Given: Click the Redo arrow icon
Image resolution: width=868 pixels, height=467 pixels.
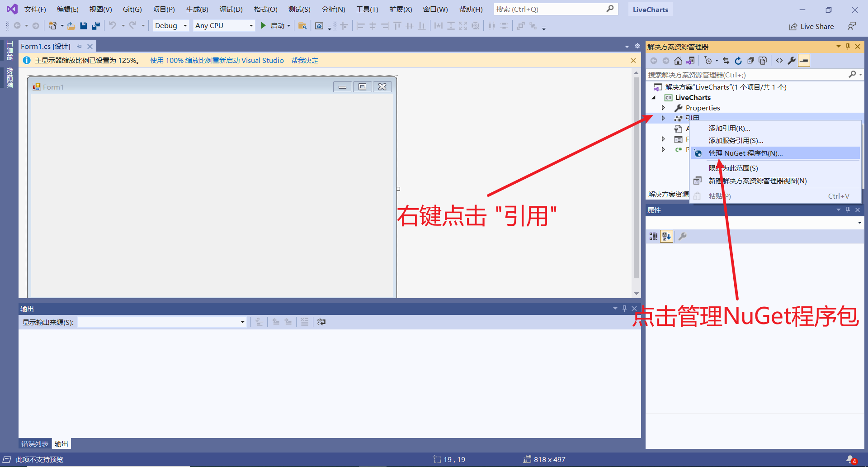Looking at the screenshot, I should pyautogui.click(x=132, y=25).
